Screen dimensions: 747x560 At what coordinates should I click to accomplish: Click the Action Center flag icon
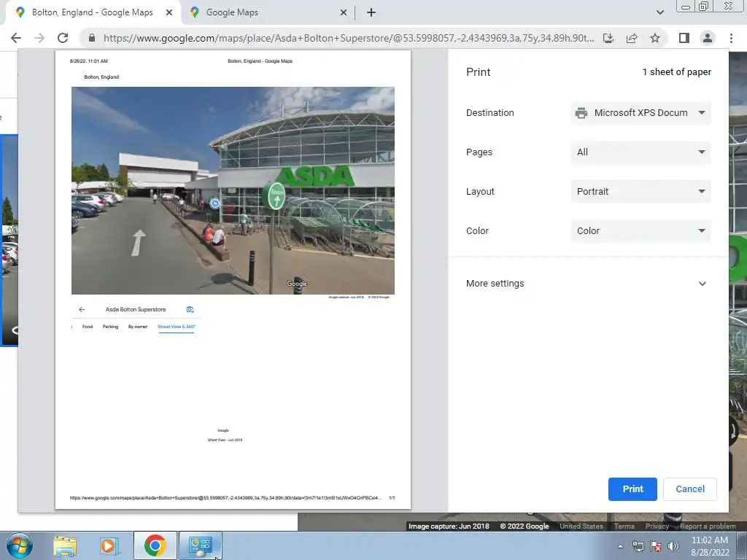[x=656, y=546]
